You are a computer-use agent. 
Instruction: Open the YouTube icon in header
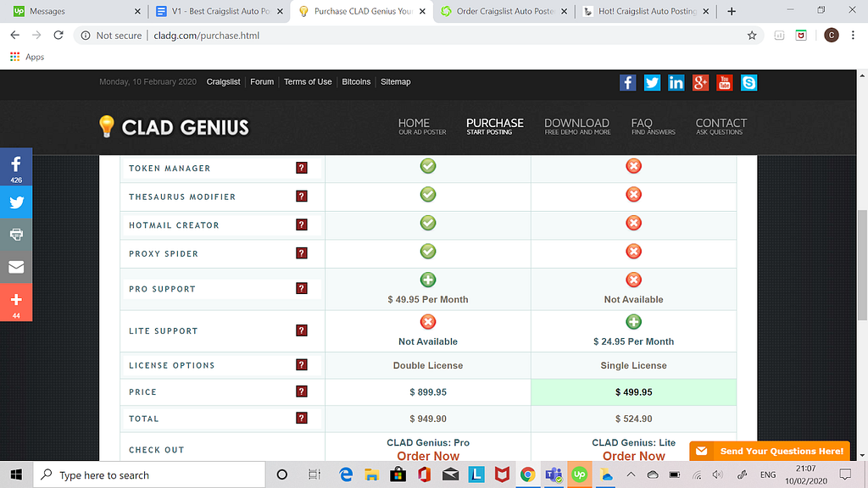[x=725, y=82]
